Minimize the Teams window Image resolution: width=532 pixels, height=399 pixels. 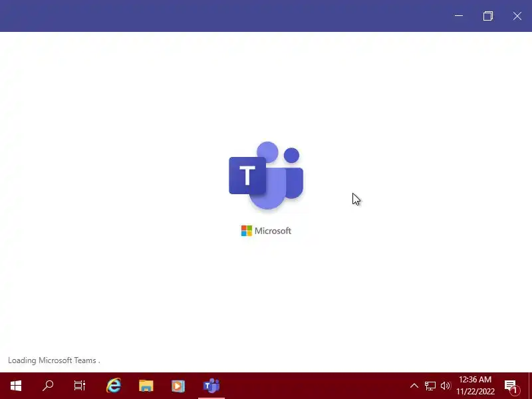point(459,16)
